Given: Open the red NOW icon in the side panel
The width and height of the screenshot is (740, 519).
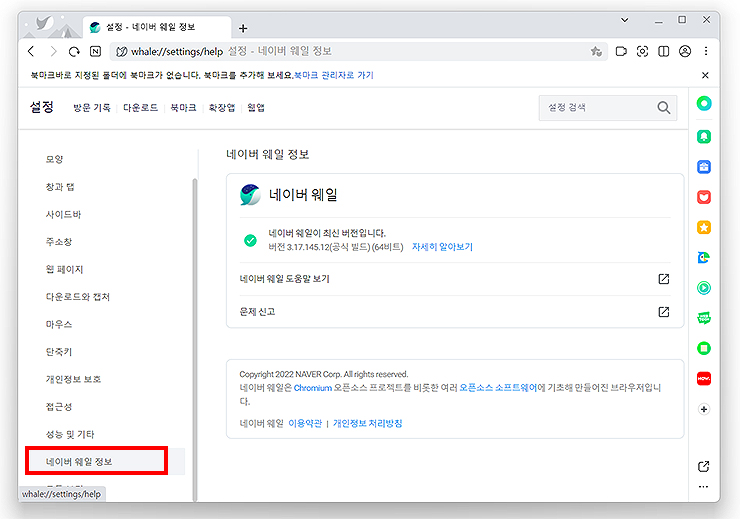Looking at the screenshot, I should (x=704, y=378).
